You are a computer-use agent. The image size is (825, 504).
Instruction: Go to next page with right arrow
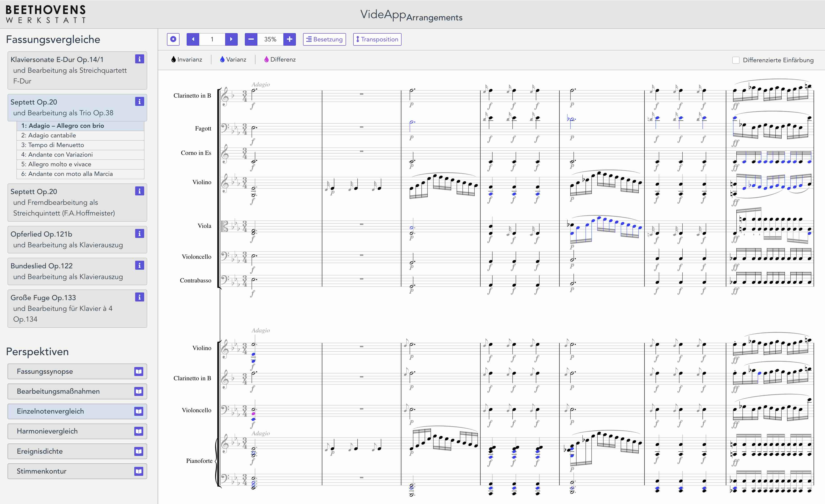click(x=231, y=39)
